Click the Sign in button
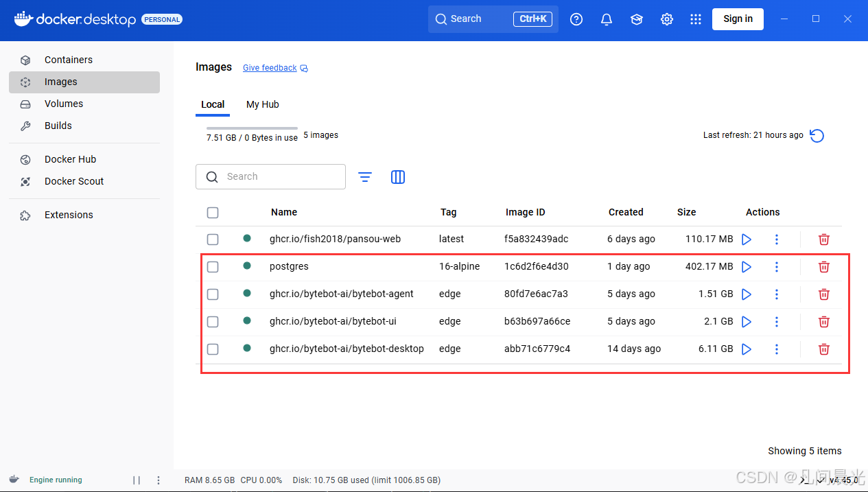Screen dimensions: 868x492 (738, 19)
